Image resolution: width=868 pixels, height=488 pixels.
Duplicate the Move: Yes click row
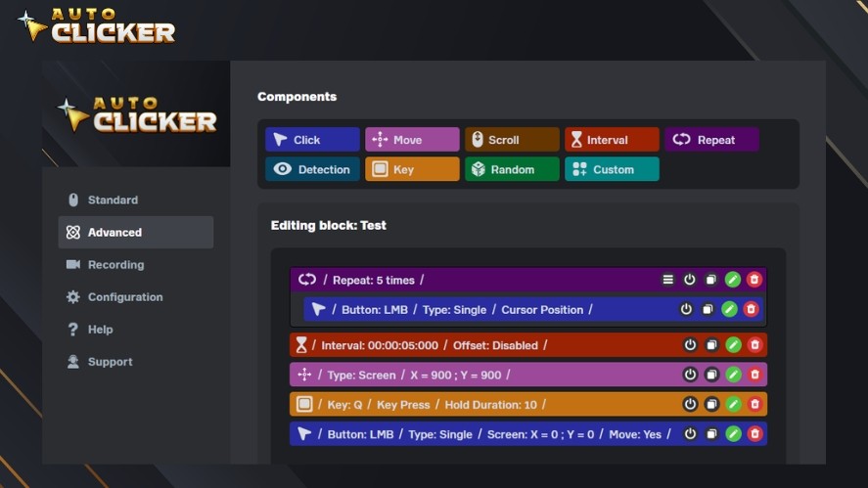click(711, 434)
